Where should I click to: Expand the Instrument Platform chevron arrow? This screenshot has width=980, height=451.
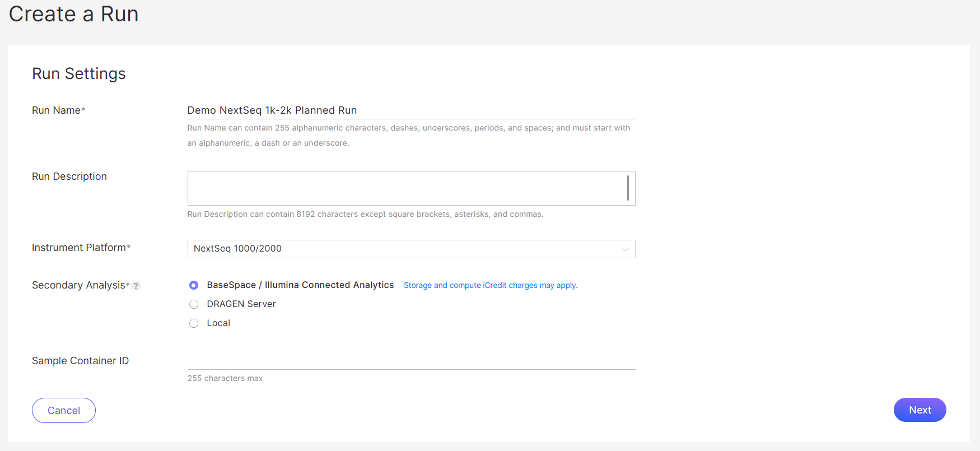[626, 249]
